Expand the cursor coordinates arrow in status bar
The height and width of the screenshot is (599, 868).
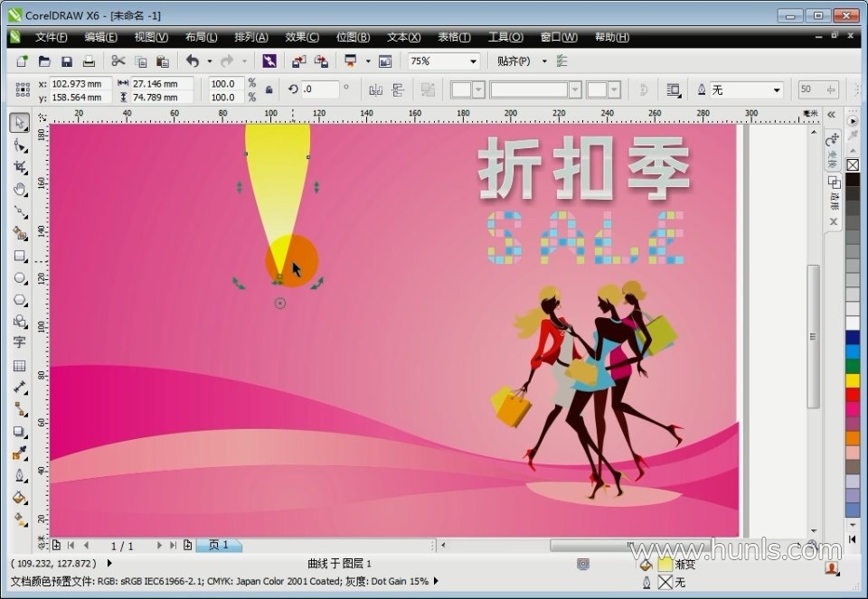click(x=109, y=563)
